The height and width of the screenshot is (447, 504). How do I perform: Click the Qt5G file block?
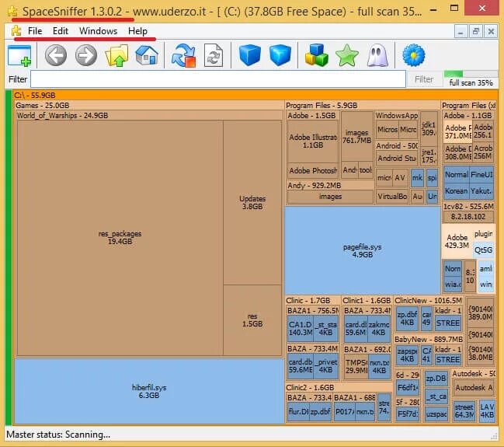coord(484,250)
